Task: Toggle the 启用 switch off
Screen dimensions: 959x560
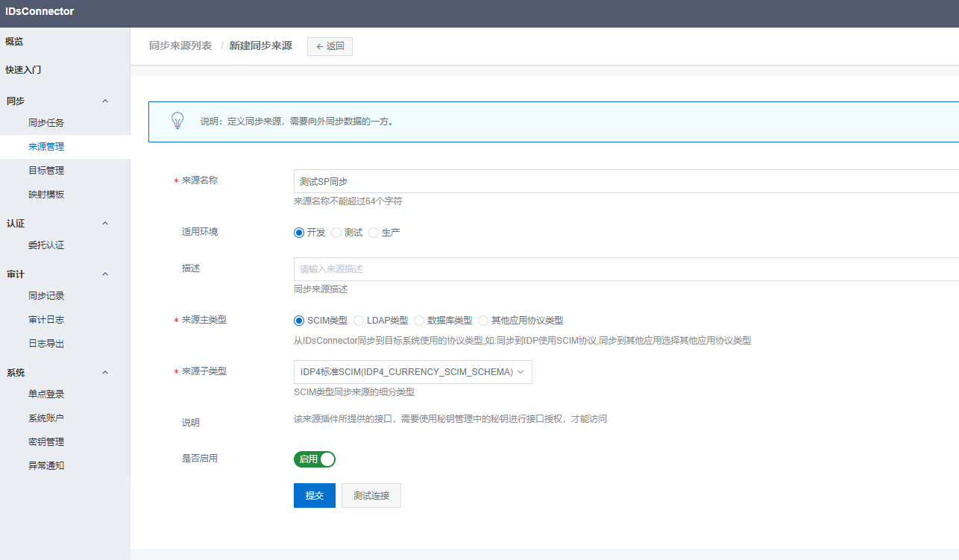Action: pyautogui.click(x=315, y=459)
